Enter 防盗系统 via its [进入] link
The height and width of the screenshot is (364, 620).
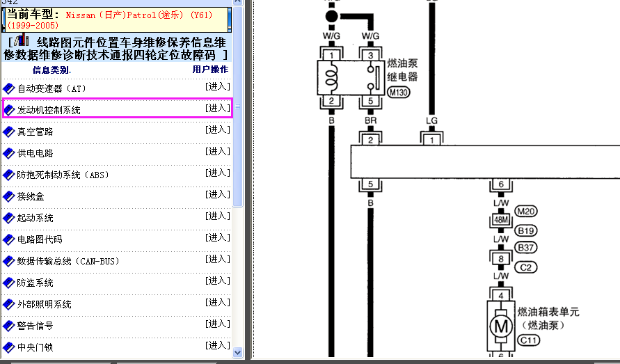click(218, 280)
